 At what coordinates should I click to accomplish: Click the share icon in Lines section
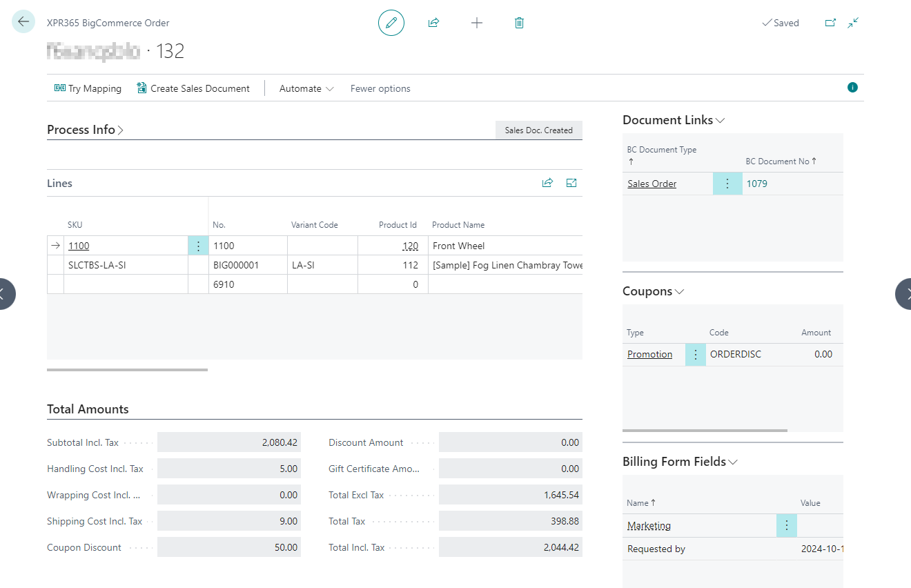tap(547, 183)
